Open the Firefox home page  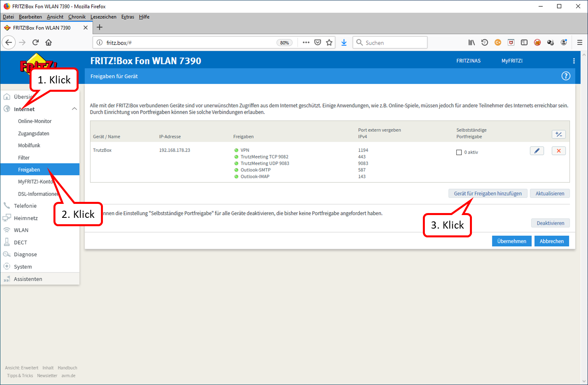point(49,42)
